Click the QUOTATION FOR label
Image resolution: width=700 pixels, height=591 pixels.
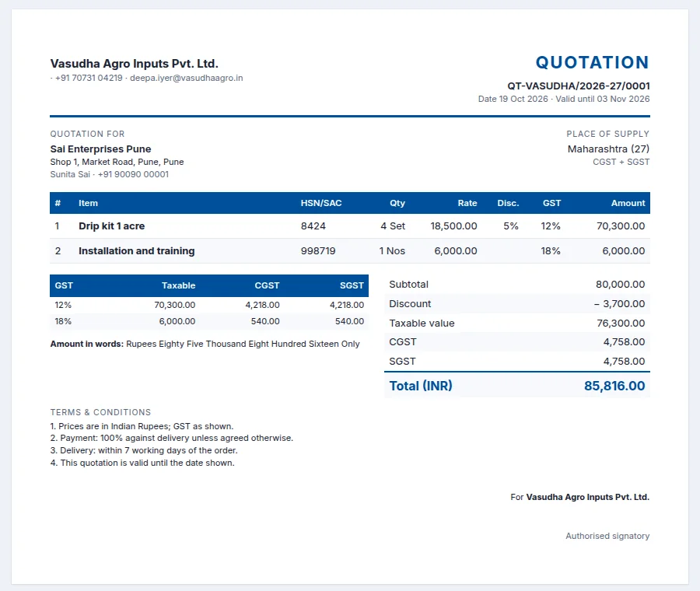[x=87, y=134]
